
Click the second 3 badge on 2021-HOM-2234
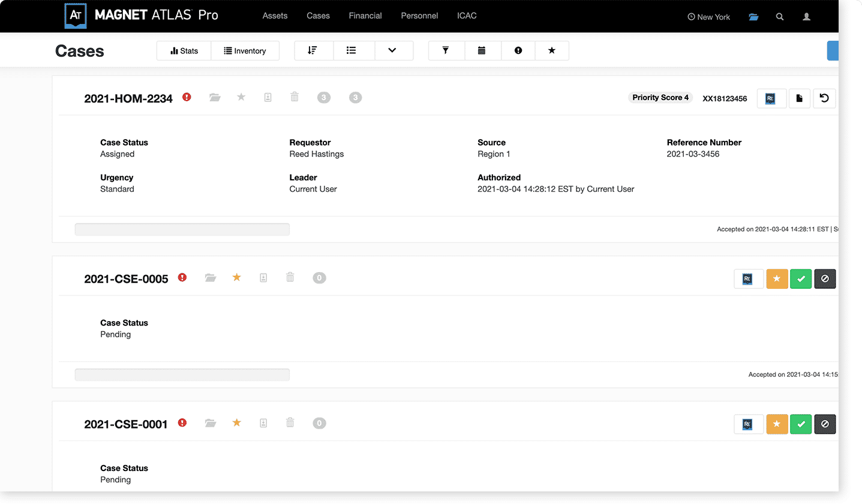tap(356, 97)
